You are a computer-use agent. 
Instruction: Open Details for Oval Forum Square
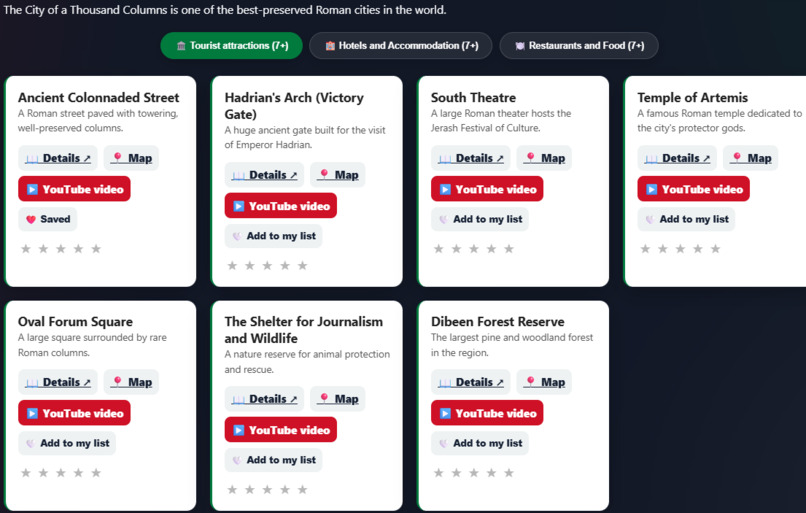click(x=58, y=382)
